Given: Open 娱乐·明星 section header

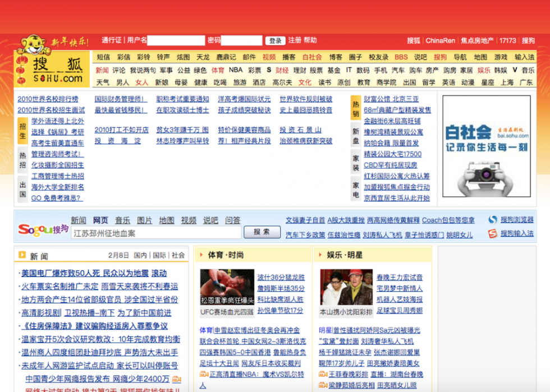Looking at the screenshot, I should (345, 255).
